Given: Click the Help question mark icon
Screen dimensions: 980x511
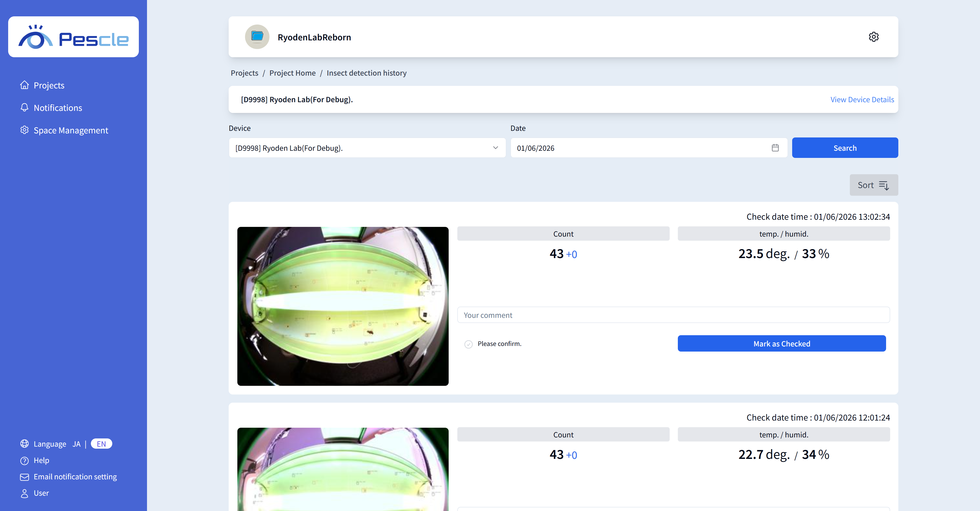Looking at the screenshot, I should point(24,461).
